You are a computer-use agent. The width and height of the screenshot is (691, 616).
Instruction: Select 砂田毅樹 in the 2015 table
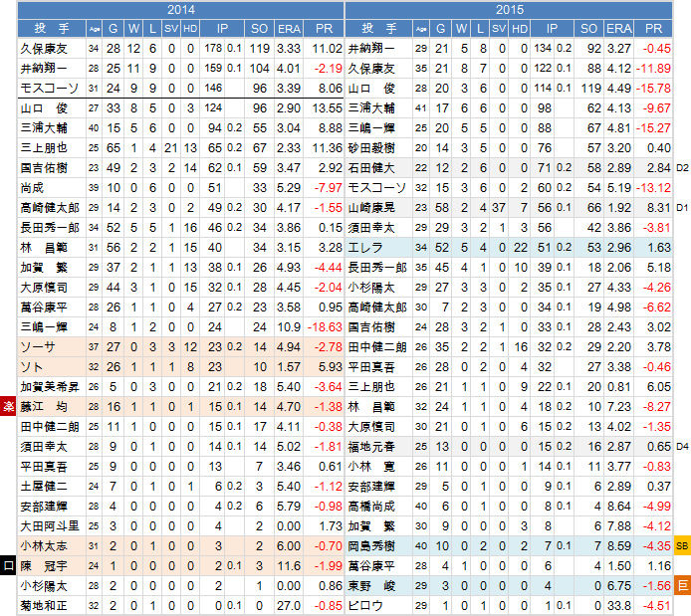point(371,148)
